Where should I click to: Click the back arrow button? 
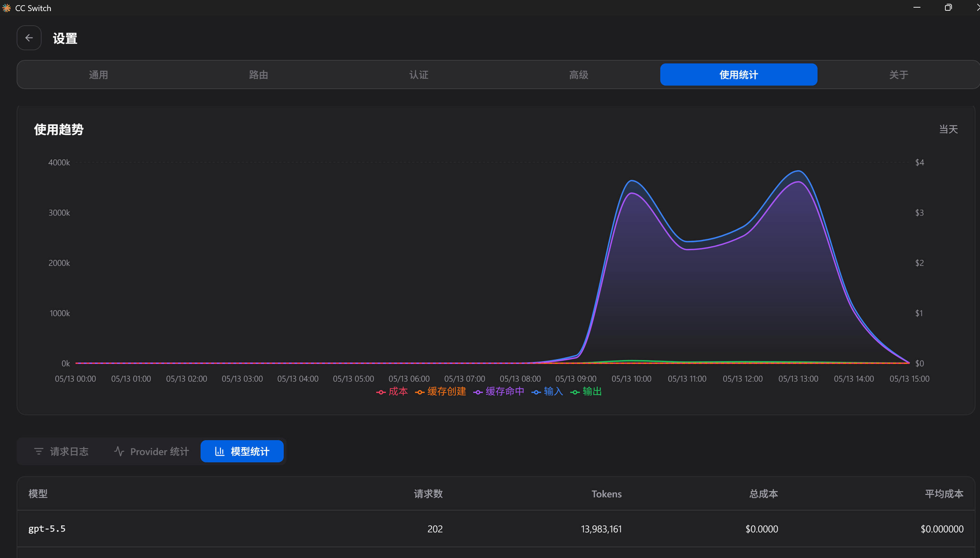29,38
